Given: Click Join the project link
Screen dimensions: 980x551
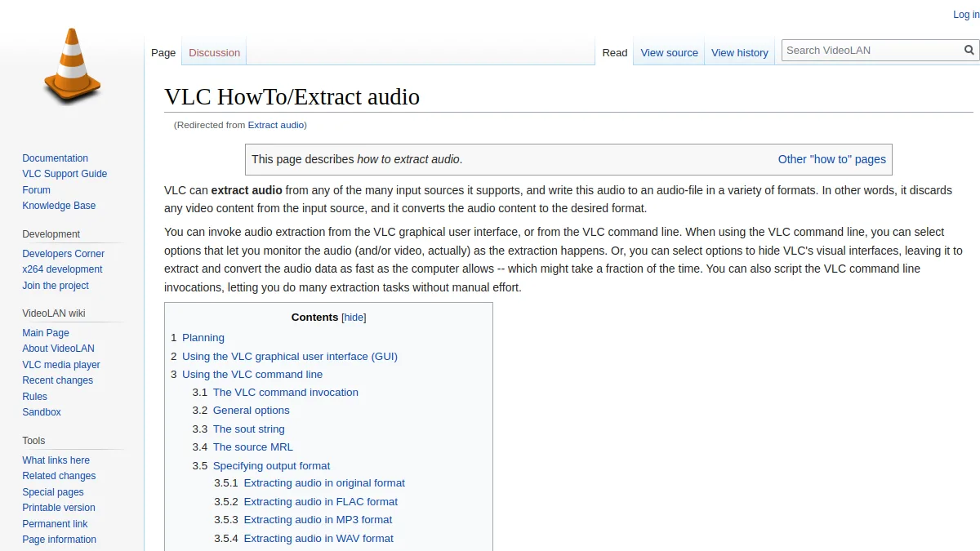Looking at the screenshot, I should 56,286.
